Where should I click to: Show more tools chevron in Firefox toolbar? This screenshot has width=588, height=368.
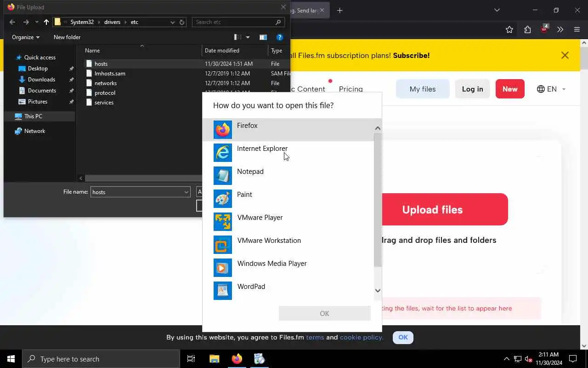pos(560,29)
